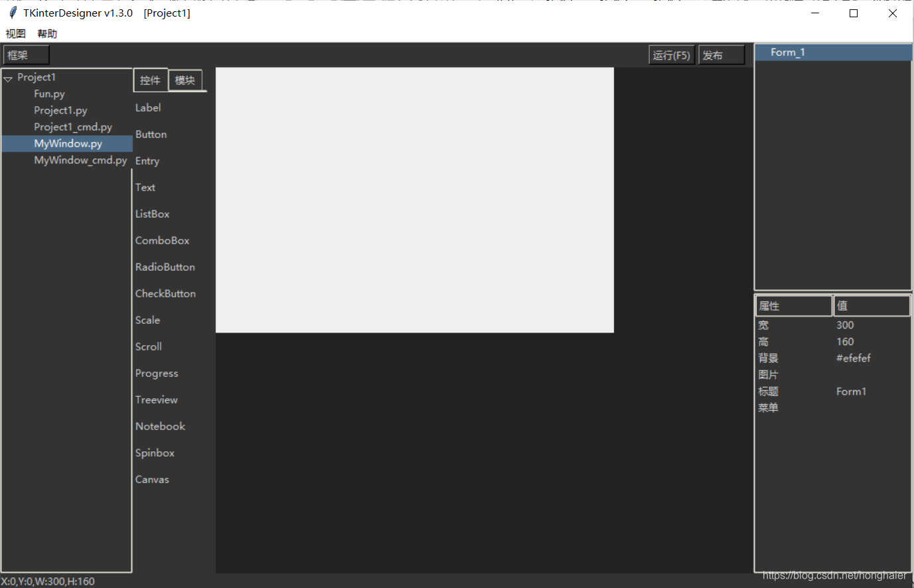Switch to the 控件 tab
This screenshot has height=588, width=914.
pyautogui.click(x=150, y=80)
